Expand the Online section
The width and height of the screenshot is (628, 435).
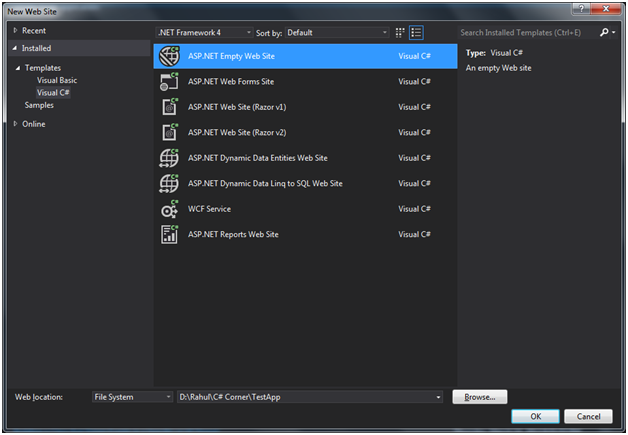tap(15, 124)
